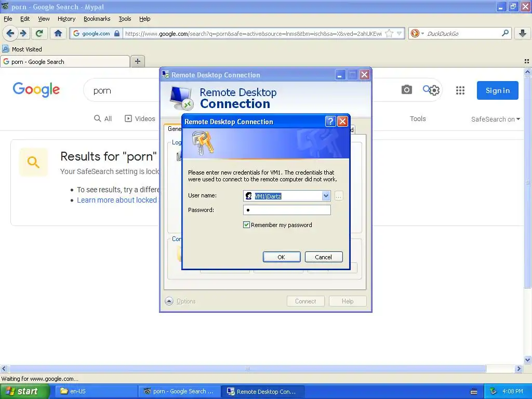Click the search magnifier in DuckDuckGo box
Viewport: 532px width, 399px height.
tap(505, 33)
